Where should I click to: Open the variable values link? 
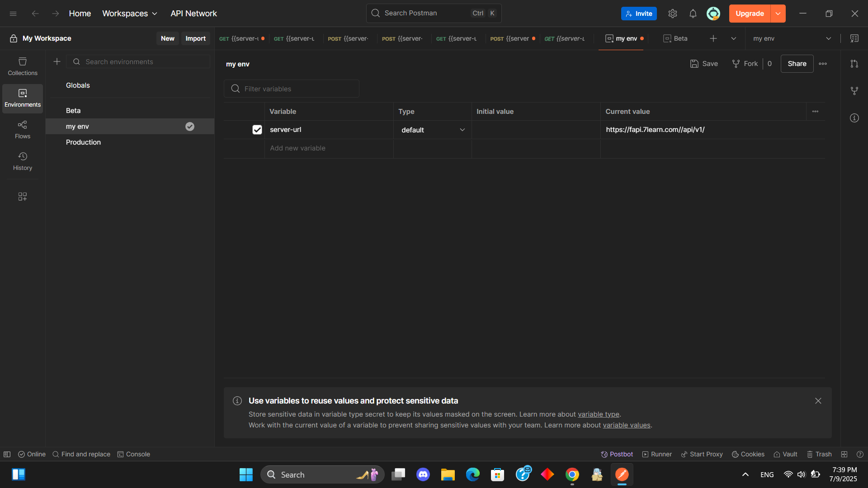627,425
